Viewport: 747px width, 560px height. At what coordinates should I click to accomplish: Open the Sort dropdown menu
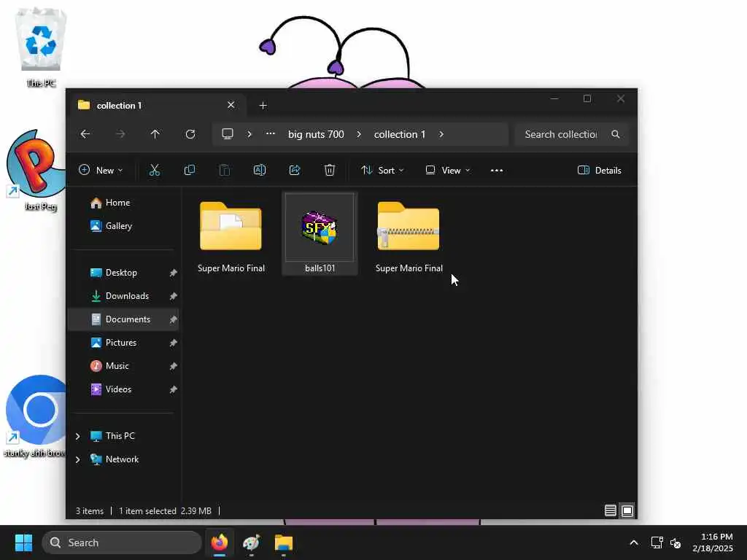point(382,170)
